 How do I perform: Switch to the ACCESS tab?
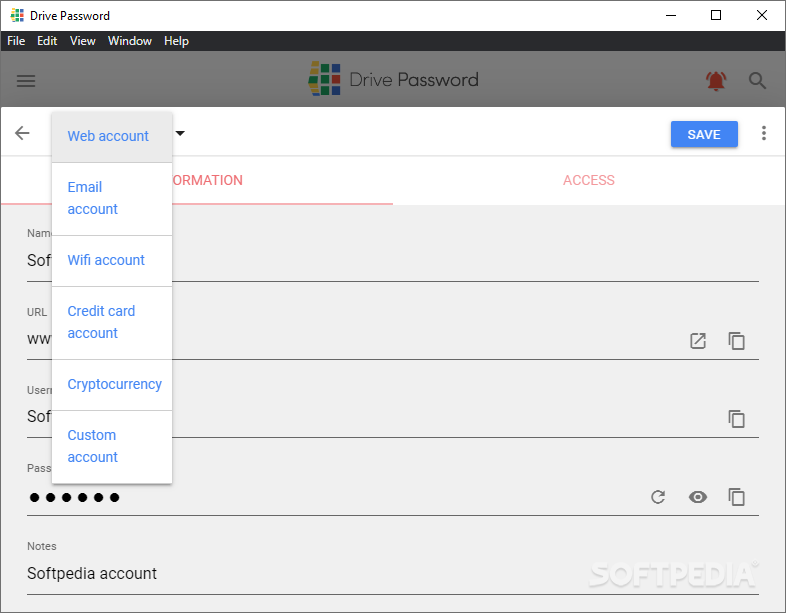pos(588,180)
